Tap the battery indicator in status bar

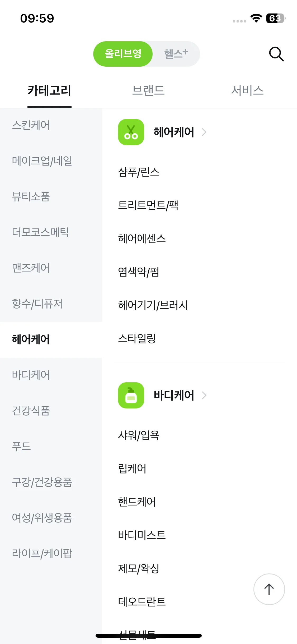click(276, 18)
